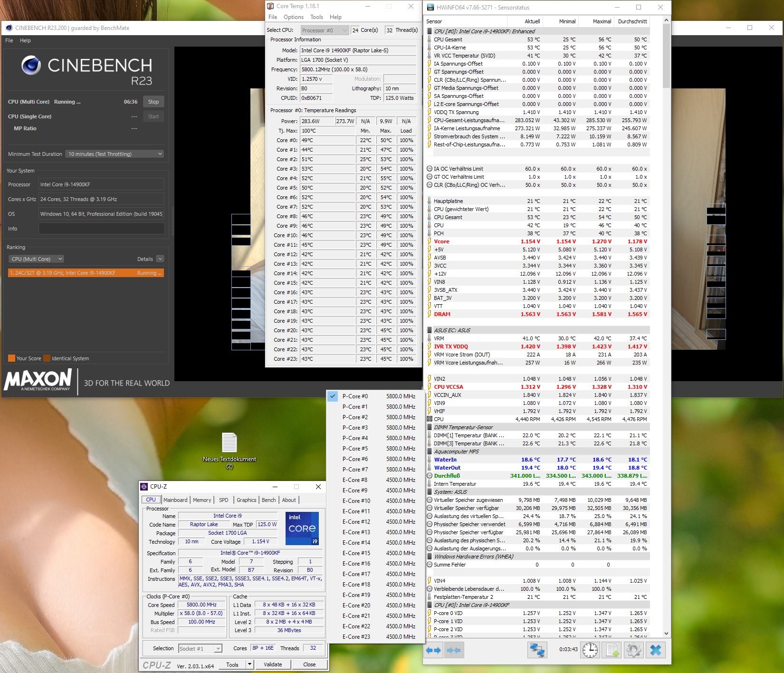Switch to the SPD tab in CPU-Z
The width and height of the screenshot is (784, 673).
tap(224, 500)
